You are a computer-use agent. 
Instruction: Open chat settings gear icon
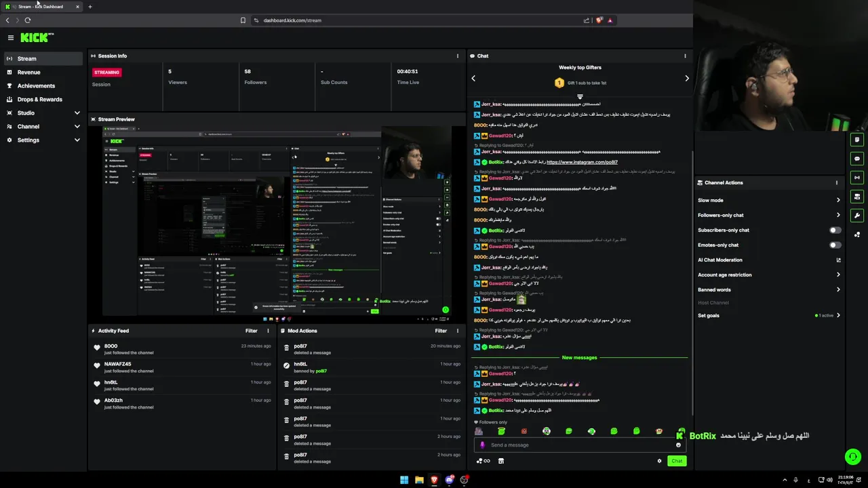coord(659,461)
